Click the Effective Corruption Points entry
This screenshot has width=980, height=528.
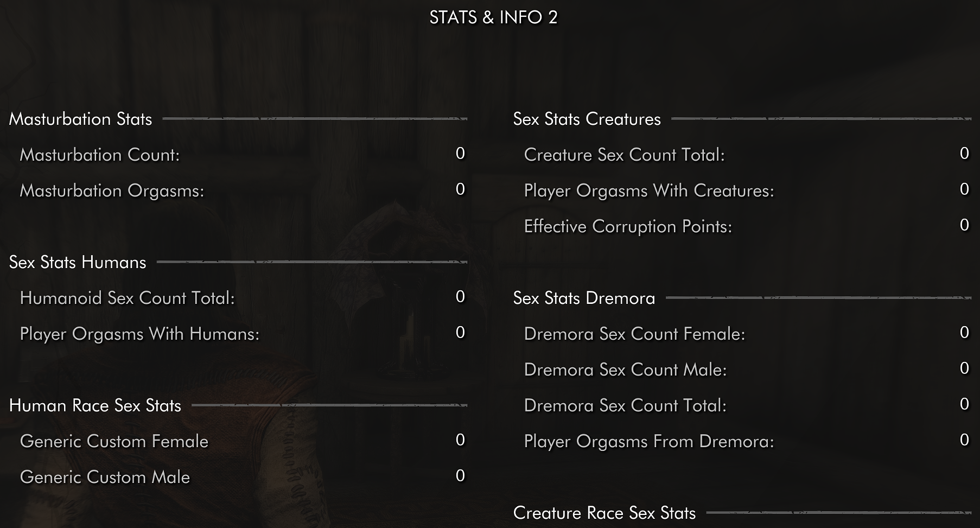click(x=746, y=226)
